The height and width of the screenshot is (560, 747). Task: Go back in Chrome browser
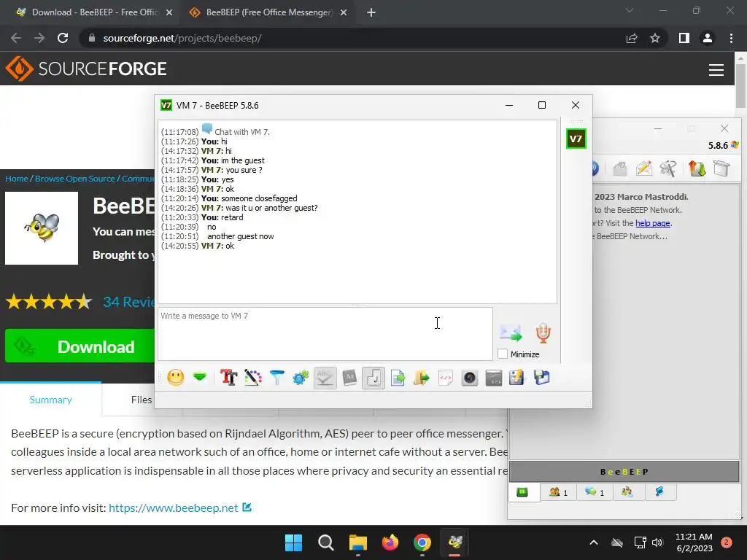tap(16, 38)
